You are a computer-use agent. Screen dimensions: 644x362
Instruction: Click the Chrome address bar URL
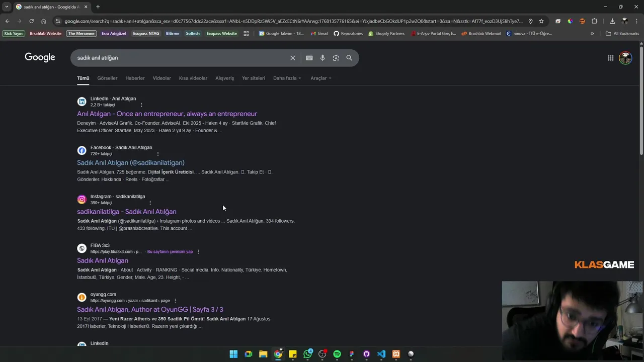pos(293,21)
